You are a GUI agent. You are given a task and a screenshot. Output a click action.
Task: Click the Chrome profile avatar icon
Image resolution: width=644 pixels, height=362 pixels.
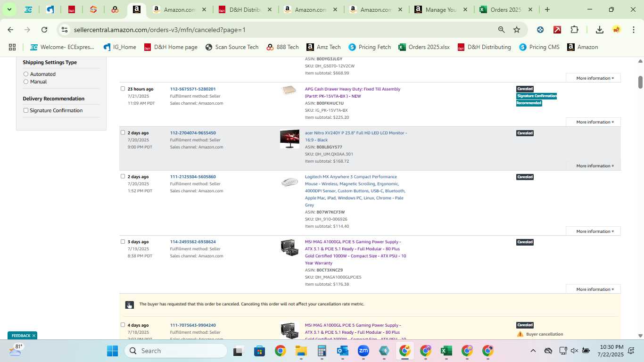(x=617, y=30)
